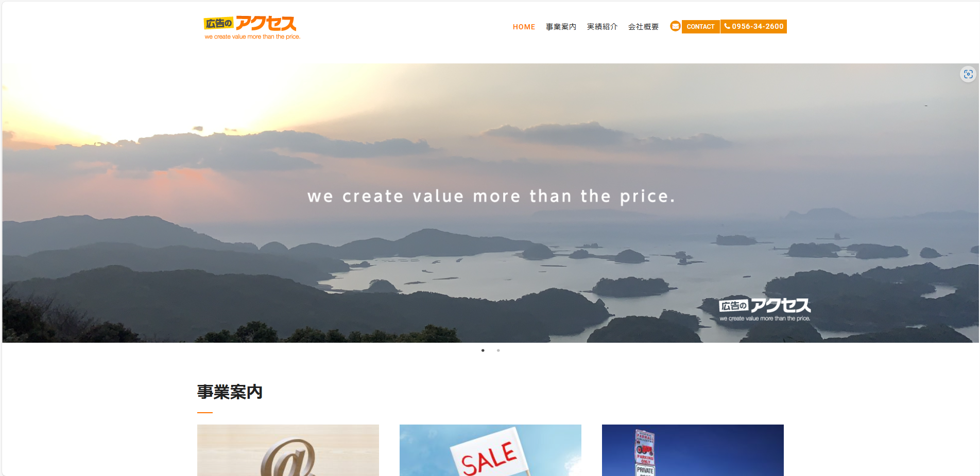Open the parking signpost thumbnail card

tap(693, 450)
